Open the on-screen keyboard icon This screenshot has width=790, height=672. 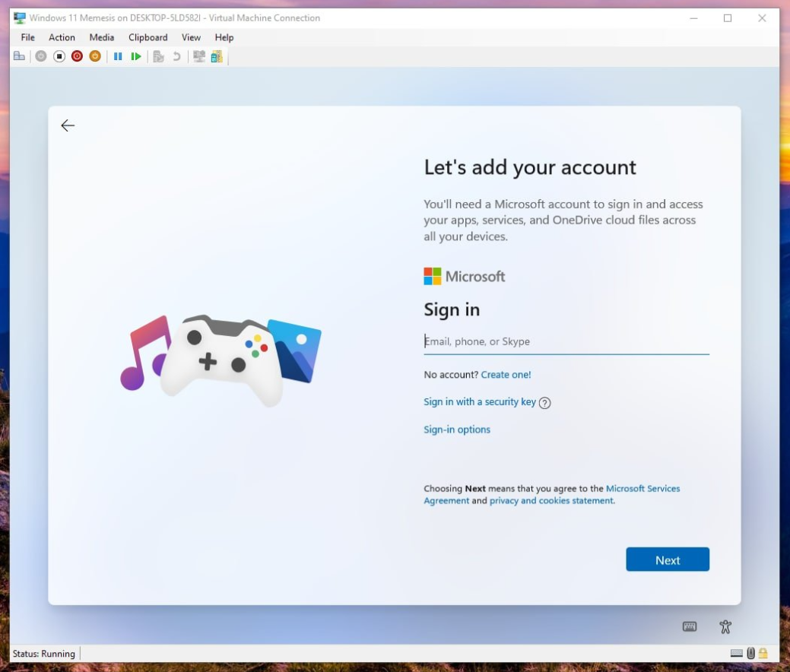[690, 626]
